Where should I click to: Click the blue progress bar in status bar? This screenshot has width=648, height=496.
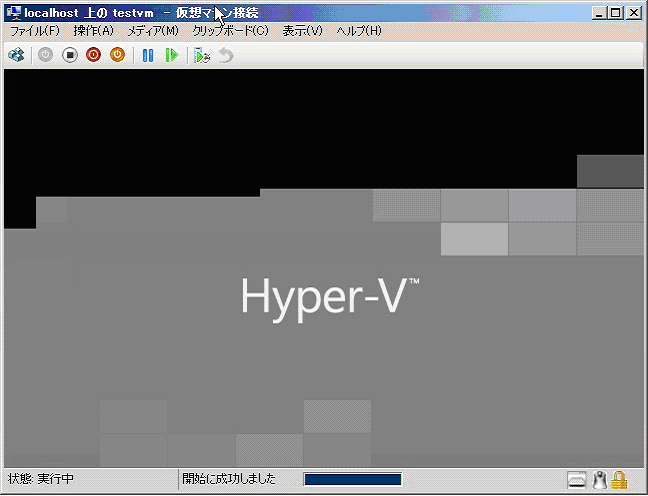353,479
